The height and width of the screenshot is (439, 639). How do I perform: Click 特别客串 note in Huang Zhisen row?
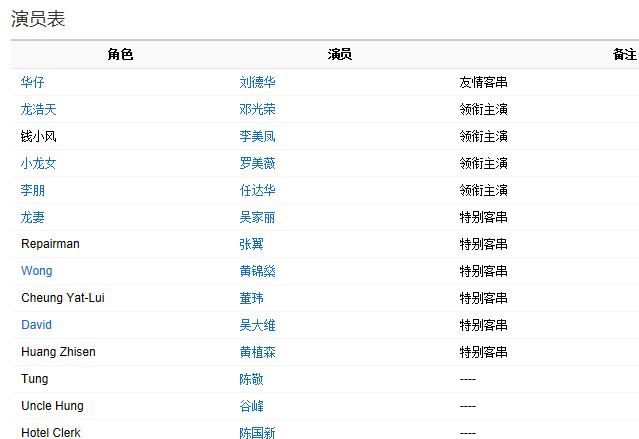pos(483,352)
